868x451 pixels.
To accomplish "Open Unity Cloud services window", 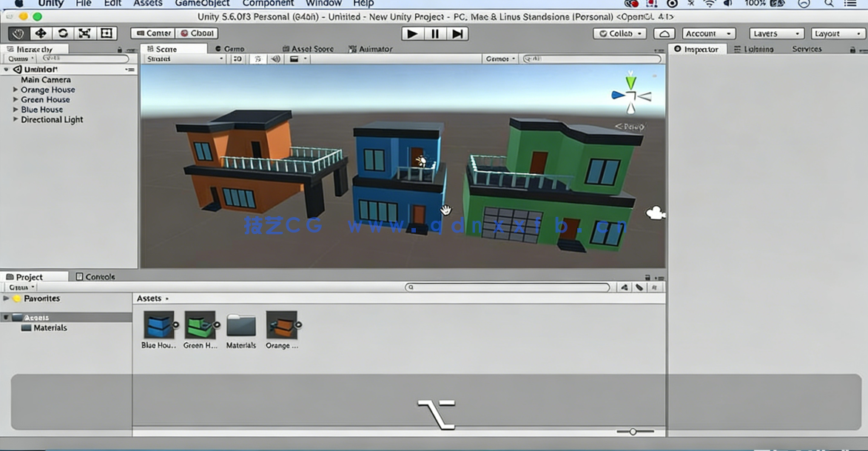I will click(664, 33).
